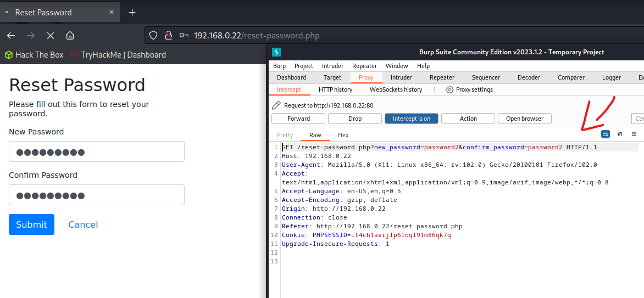Toggle showing non-printable characters (\n)

click(620, 134)
